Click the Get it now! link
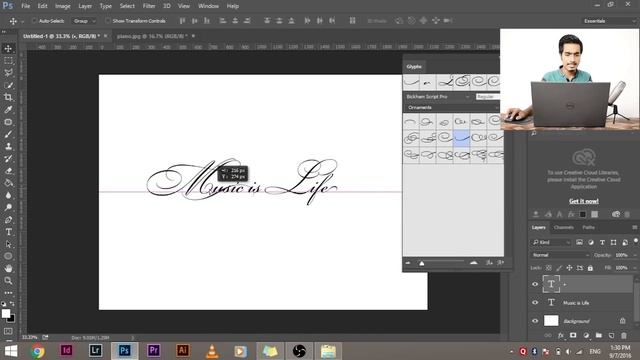This screenshot has height=360, width=640. [x=584, y=201]
